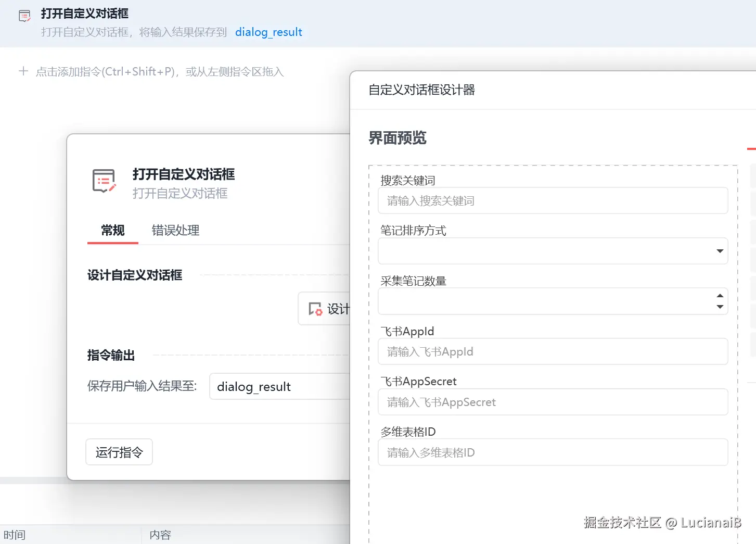Screen dimensions: 756x544
Task: Open the 笔记排序方式 dropdown
Action: click(x=553, y=251)
